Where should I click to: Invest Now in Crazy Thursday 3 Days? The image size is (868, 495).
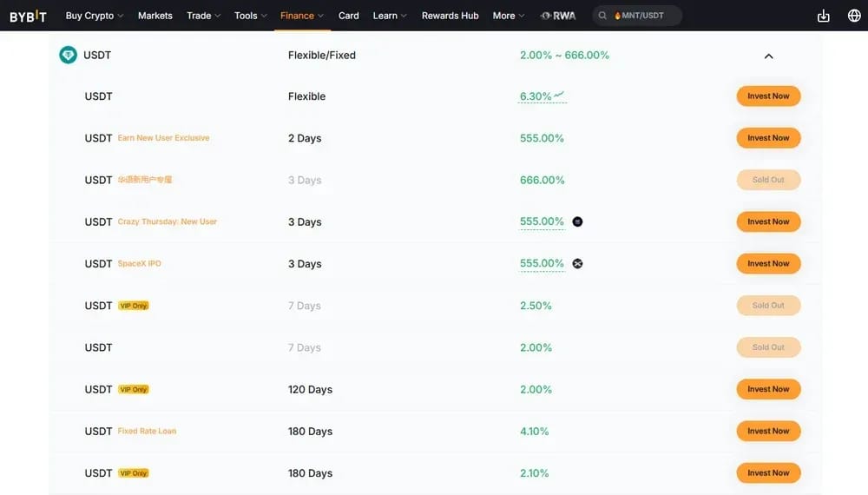768,221
